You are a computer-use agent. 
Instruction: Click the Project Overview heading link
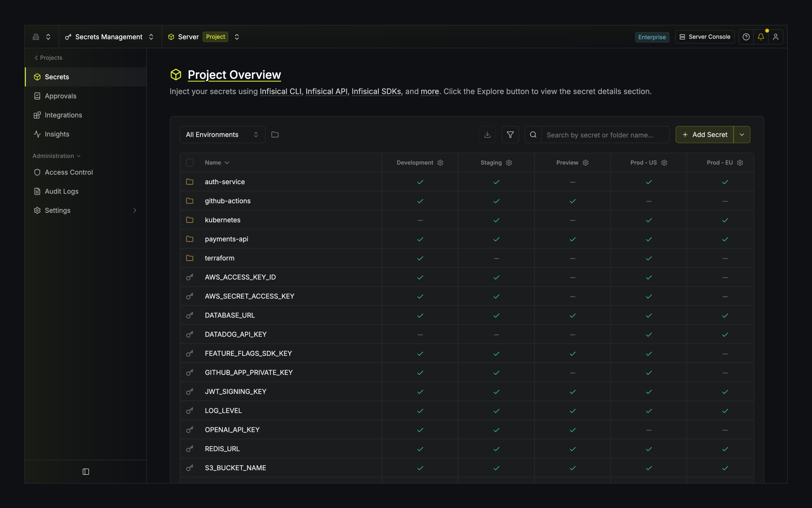(234, 75)
